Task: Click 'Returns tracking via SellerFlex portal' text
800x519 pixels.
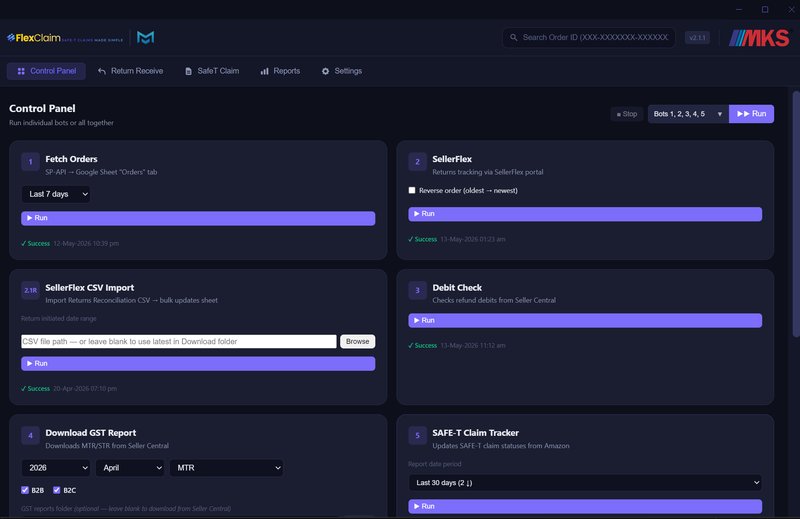Action: [488, 172]
